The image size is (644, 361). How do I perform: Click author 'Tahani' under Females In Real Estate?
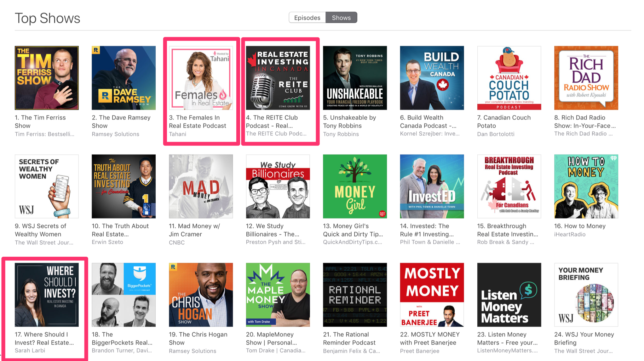click(x=177, y=134)
